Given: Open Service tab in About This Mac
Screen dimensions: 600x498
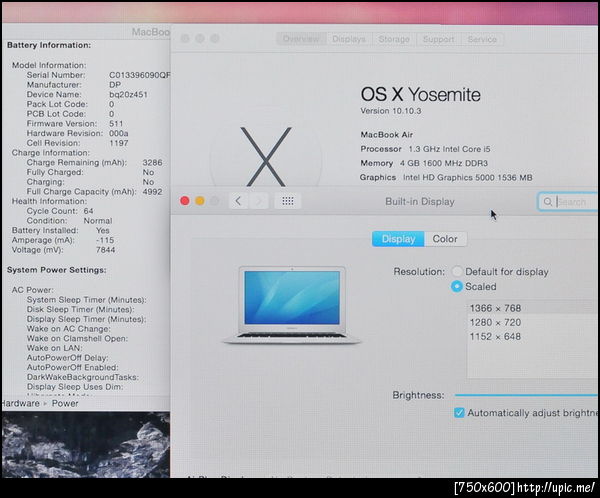Looking at the screenshot, I should [x=482, y=39].
